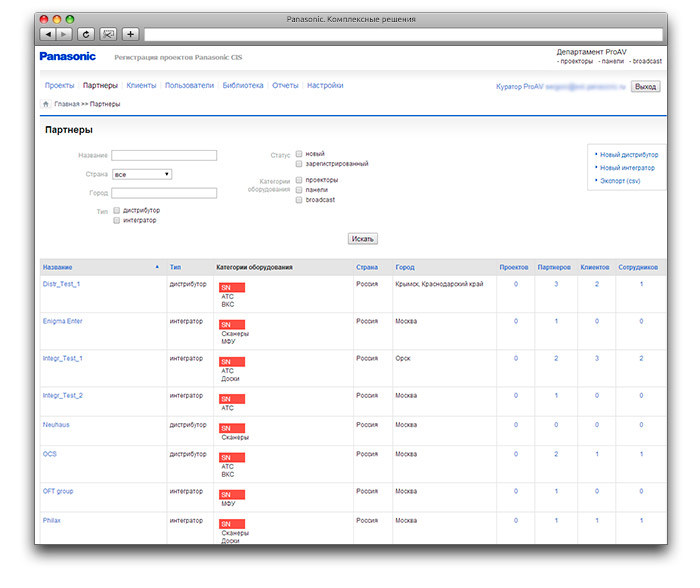Reload the page with the refresh icon
The image size is (700, 588).
pyautogui.click(x=86, y=34)
